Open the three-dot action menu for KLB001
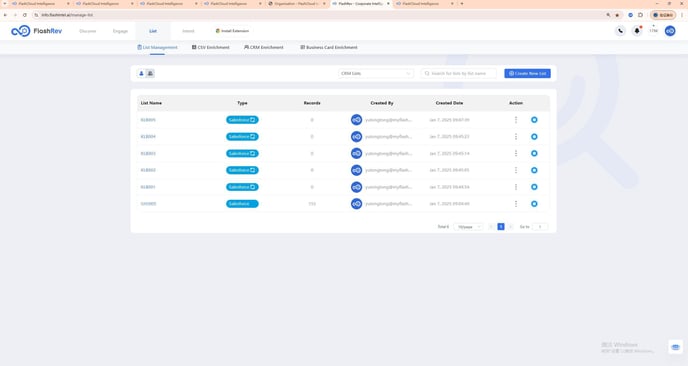 click(516, 187)
